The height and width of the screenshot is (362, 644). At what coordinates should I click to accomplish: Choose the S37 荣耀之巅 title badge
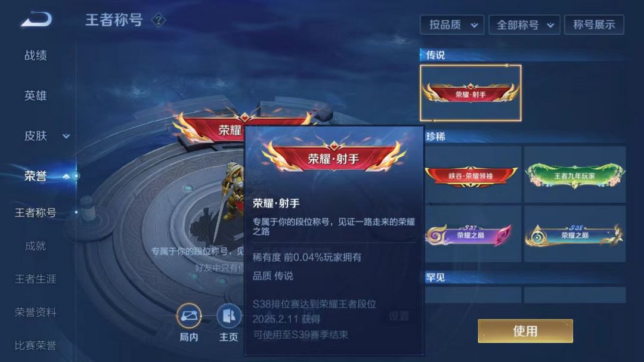pyautogui.click(x=470, y=234)
